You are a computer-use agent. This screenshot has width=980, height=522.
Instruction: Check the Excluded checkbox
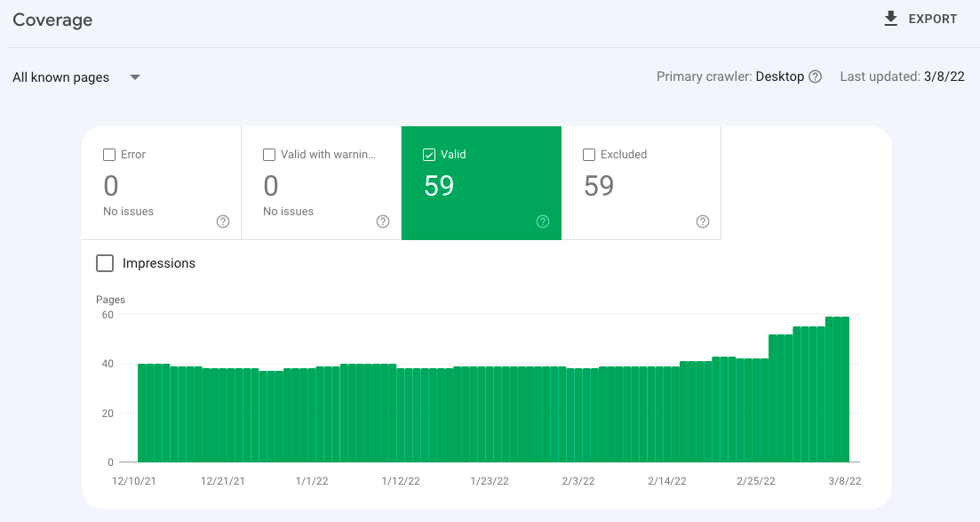tap(589, 155)
